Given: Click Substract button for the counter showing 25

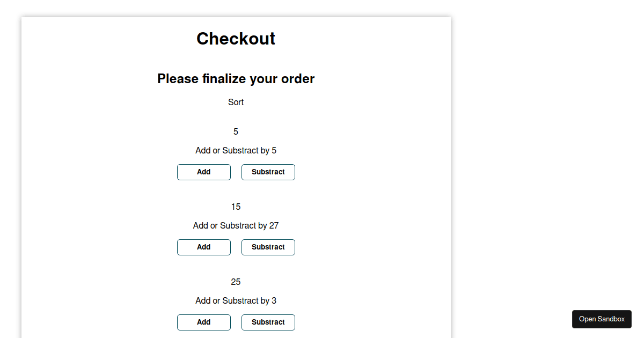Looking at the screenshot, I should coord(268,322).
